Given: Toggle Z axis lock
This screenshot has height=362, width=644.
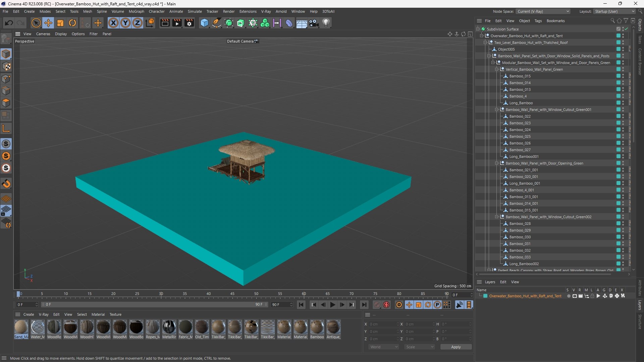Looking at the screenshot, I should tap(138, 23).
